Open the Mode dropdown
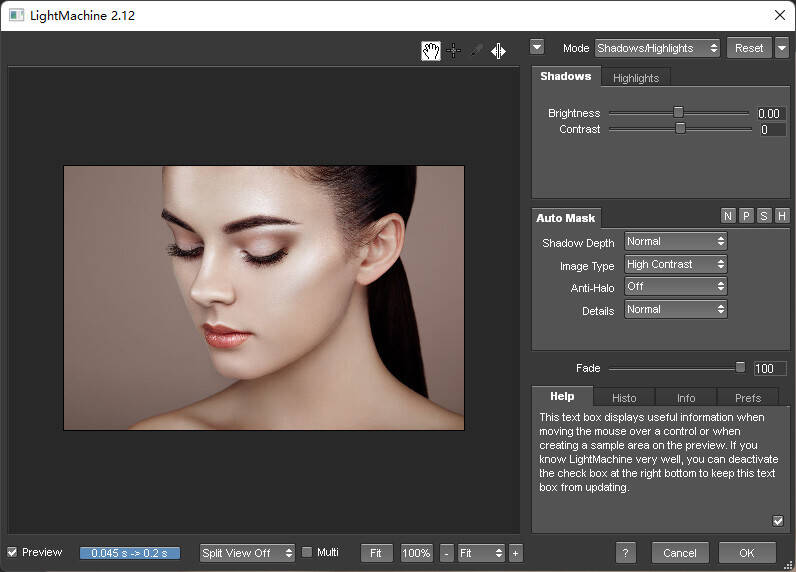 [x=656, y=48]
